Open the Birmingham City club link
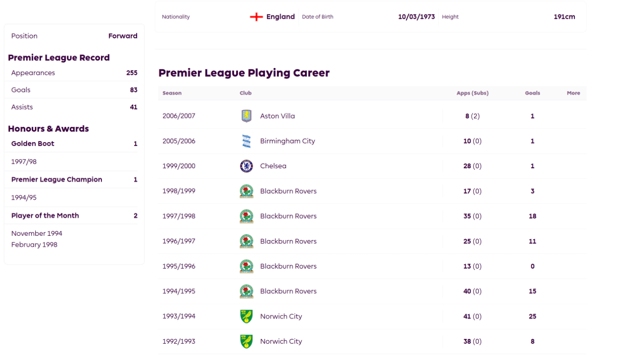The height and width of the screenshot is (364, 639). click(x=288, y=141)
